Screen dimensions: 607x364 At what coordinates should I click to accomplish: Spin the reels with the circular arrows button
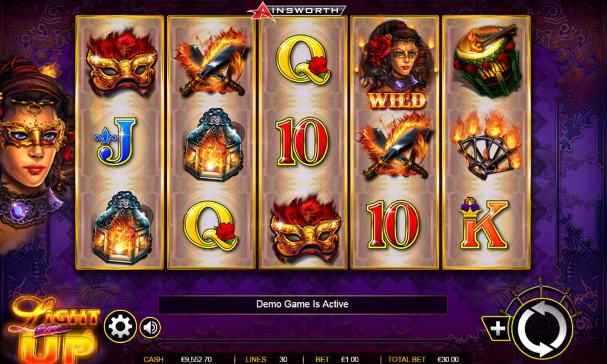tap(542, 328)
